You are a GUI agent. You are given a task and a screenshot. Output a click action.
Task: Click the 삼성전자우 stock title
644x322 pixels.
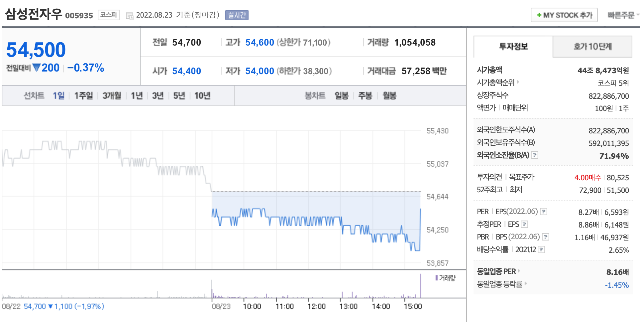coord(34,14)
